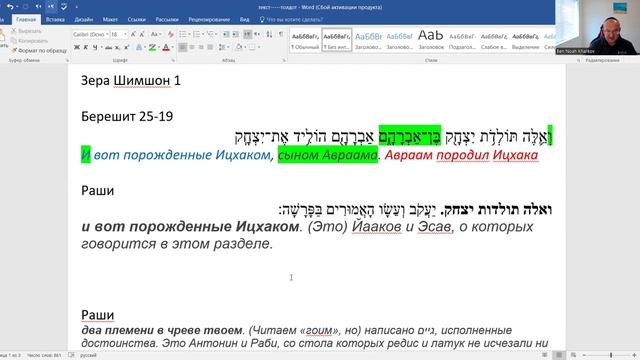Toggle strikethrough formatting
The image size is (640, 360).
pyautogui.click(x=108, y=48)
